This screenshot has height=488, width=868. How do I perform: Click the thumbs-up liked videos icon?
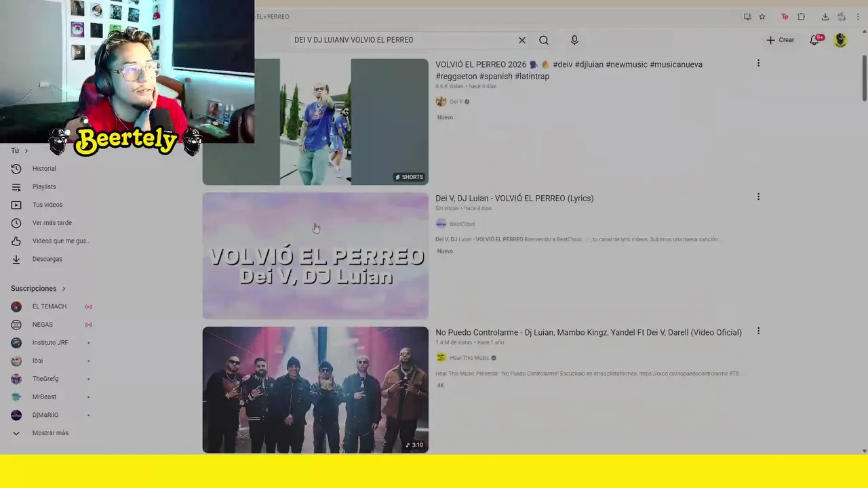point(16,241)
